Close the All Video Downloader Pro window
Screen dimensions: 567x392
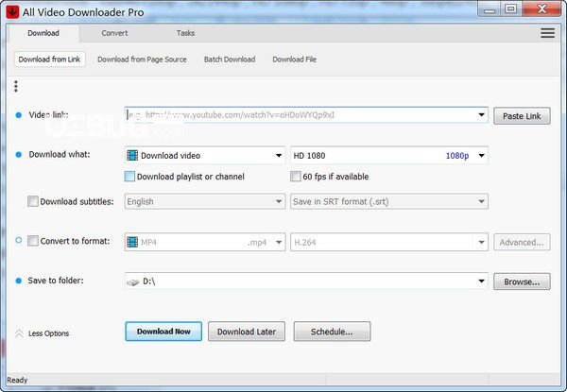pyautogui.click(x=541, y=9)
